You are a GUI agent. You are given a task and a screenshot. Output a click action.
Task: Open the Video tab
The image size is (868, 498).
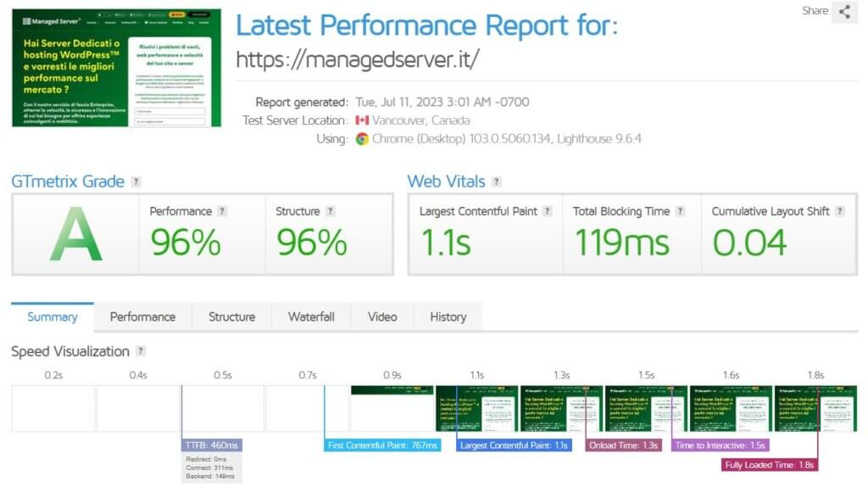point(382,316)
